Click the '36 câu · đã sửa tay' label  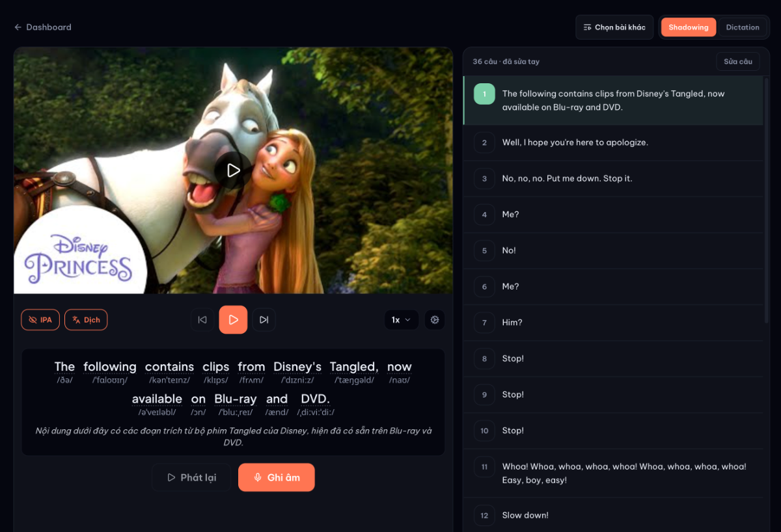(506, 62)
